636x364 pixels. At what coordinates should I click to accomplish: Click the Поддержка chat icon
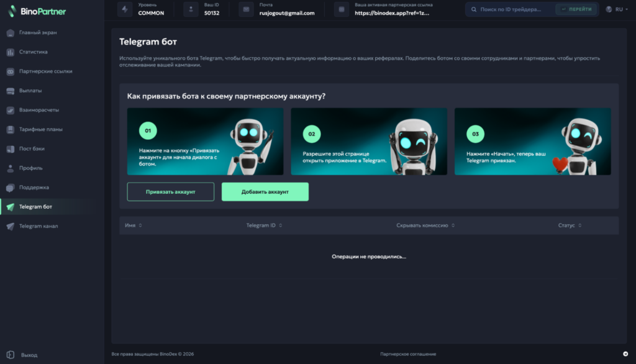pos(11,188)
